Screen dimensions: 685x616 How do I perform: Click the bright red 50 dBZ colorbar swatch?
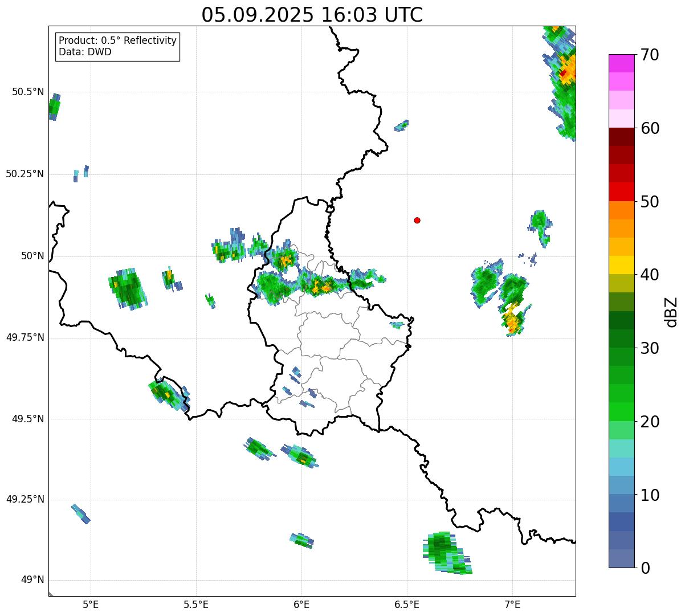point(622,192)
